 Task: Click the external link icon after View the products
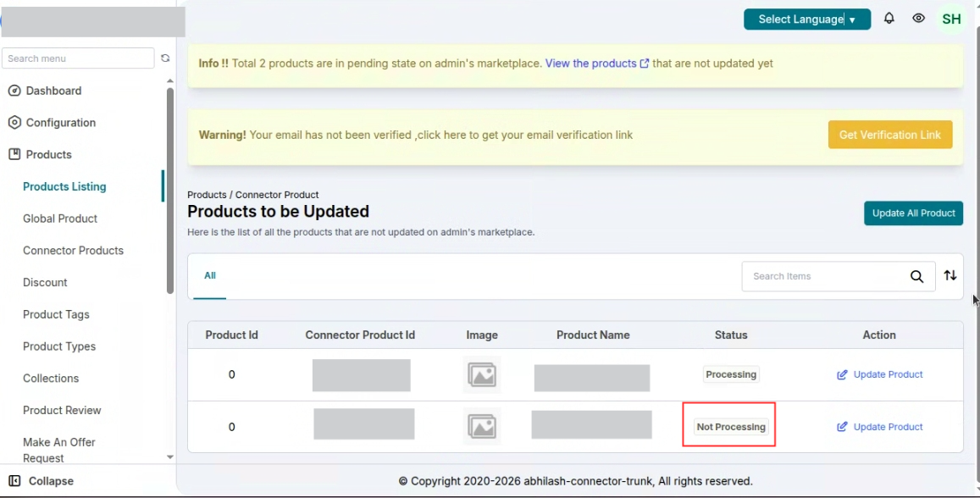(645, 64)
